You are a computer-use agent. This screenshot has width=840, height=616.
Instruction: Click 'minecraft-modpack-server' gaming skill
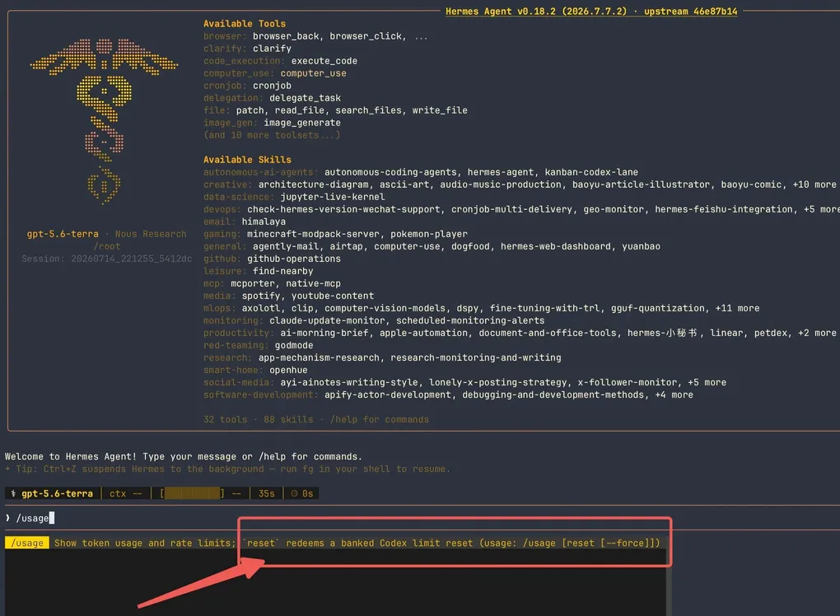(313, 234)
